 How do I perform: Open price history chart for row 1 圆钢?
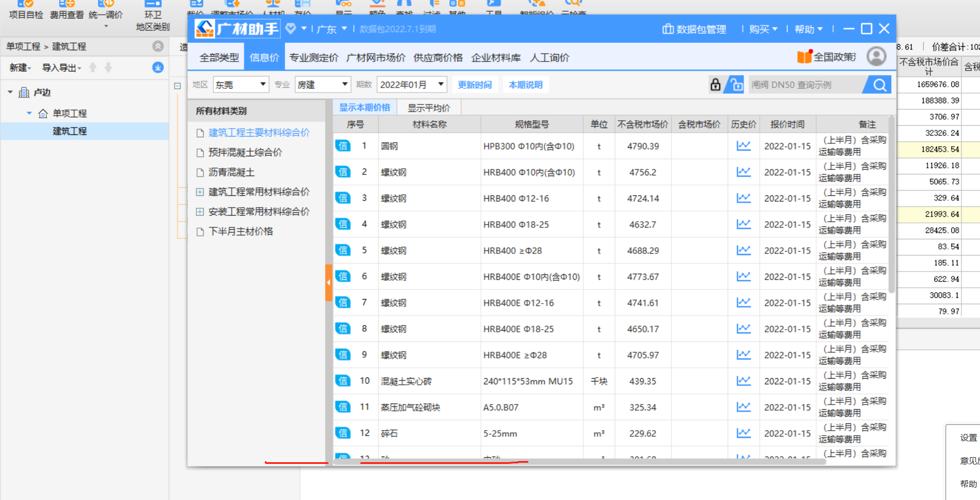tap(743, 146)
